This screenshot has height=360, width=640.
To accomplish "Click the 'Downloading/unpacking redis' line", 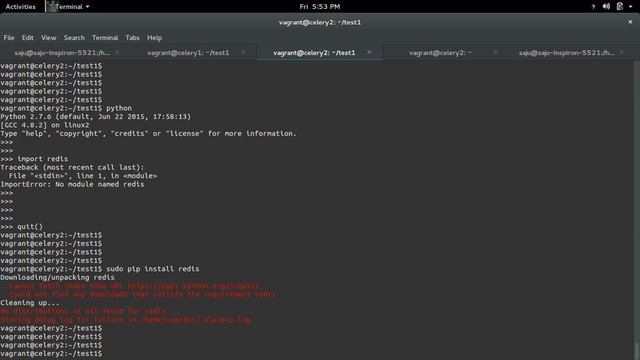I will click(58, 278).
